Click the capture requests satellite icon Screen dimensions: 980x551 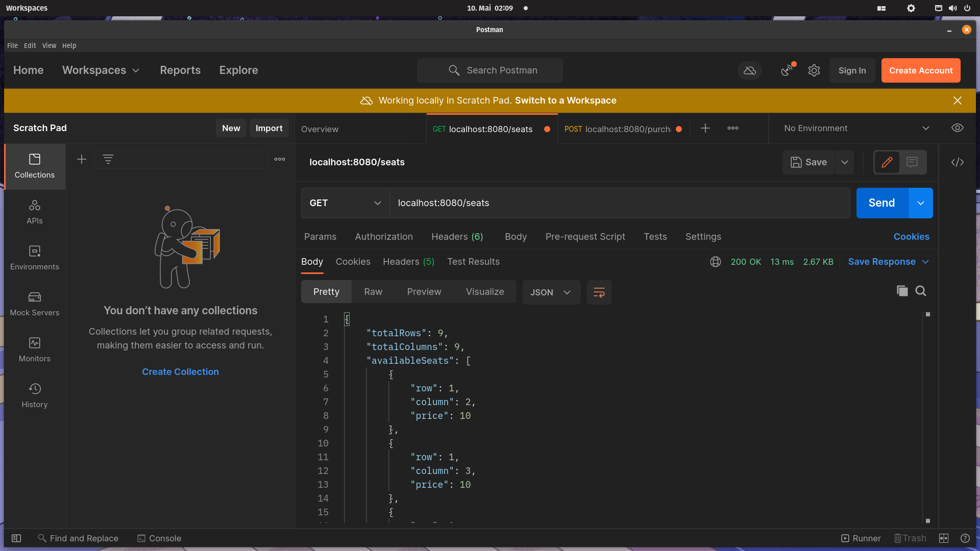coord(787,70)
